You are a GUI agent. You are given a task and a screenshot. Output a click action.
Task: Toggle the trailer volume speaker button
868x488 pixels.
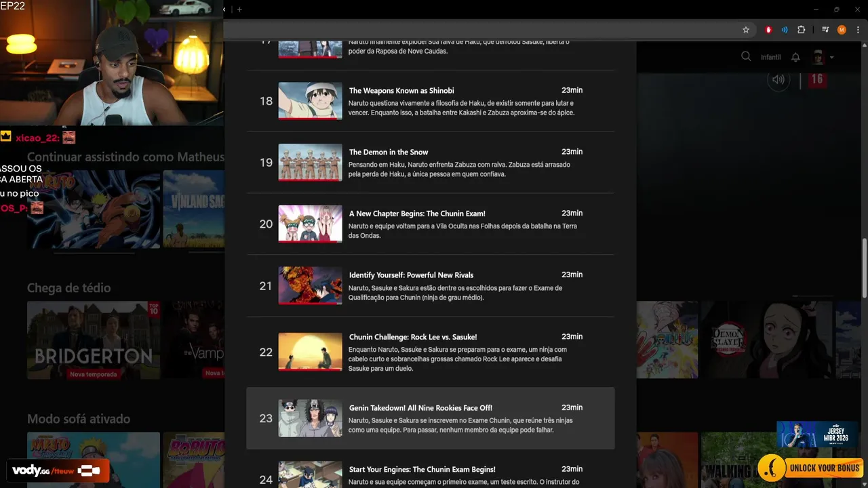pyautogui.click(x=778, y=79)
